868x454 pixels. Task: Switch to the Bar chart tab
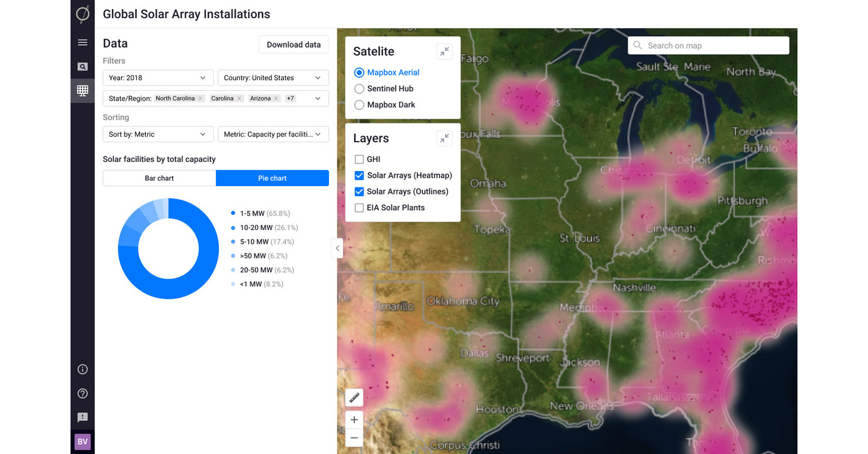[159, 178]
